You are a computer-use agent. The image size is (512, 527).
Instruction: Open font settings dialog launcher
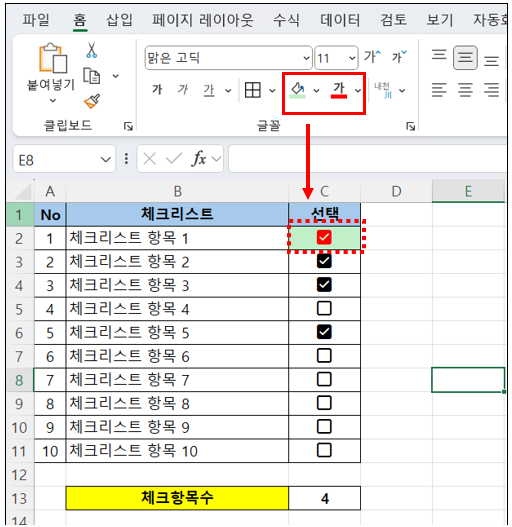coord(410,126)
